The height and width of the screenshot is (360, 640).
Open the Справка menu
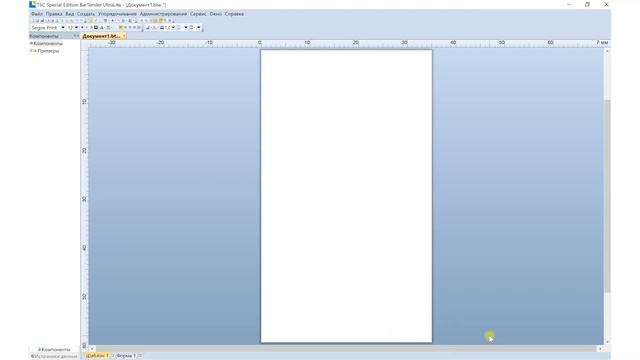[234, 14]
